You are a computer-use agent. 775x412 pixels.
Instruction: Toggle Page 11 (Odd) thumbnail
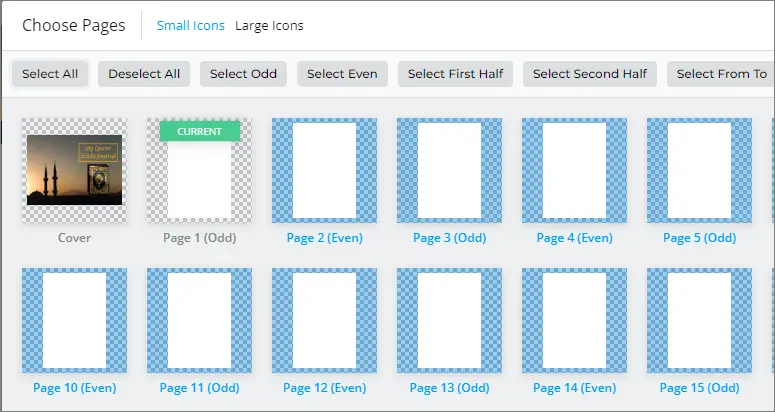pos(199,321)
